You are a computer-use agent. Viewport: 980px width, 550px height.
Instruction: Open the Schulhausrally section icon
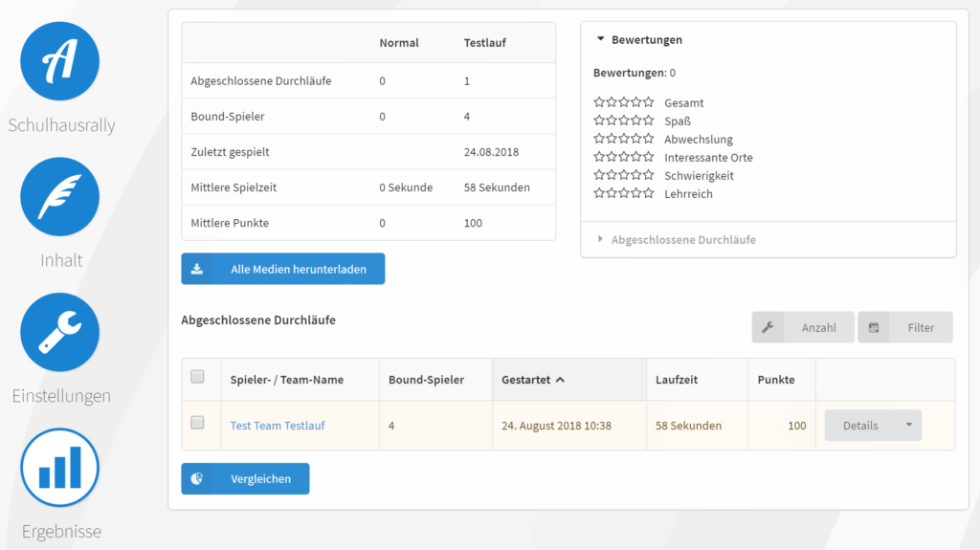[60, 61]
